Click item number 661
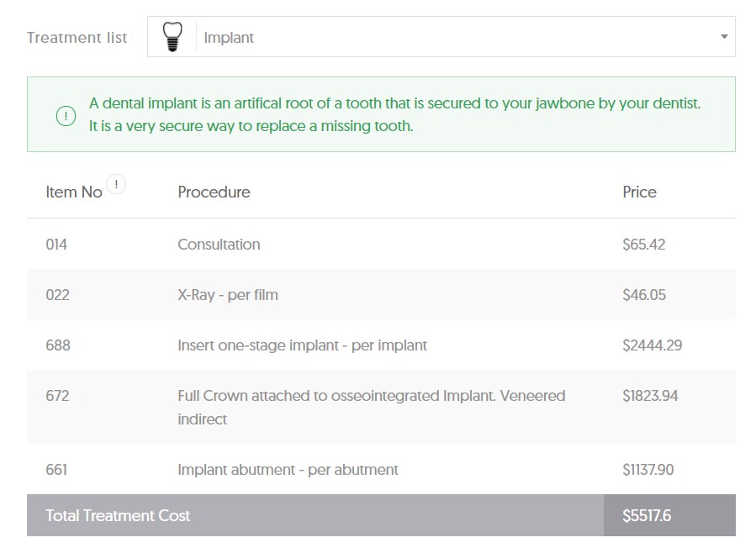Viewport: 756px width, 548px height. coord(56,470)
